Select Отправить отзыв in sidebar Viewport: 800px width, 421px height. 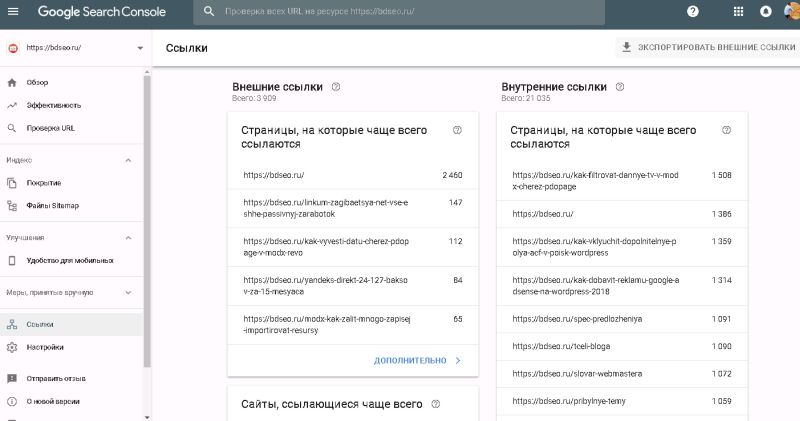pyautogui.click(x=71, y=379)
